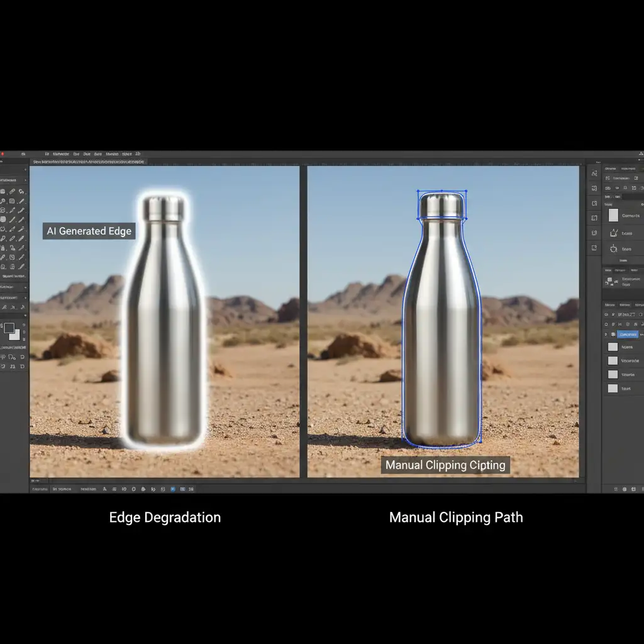Toggle visibility of the blue highlighted layer
This screenshot has height=644, width=644.
tap(606, 335)
